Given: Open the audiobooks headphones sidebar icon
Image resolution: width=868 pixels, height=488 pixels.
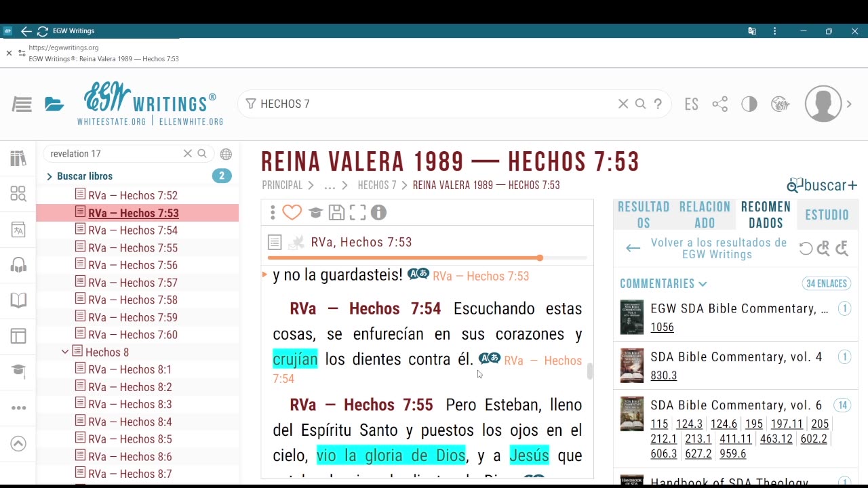Looking at the screenshot, I should tap(18, 265).
